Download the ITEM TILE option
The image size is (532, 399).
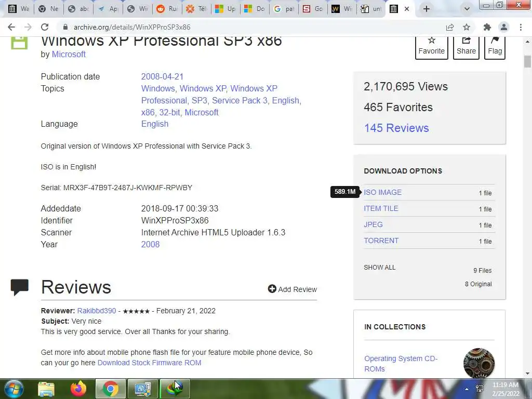coord(381,208)
